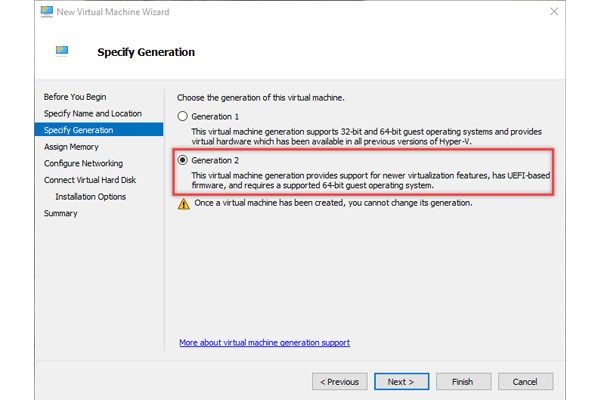Click the Finish button
The width and height of the screenshot is (600, 400).
(x=463, y=382)
